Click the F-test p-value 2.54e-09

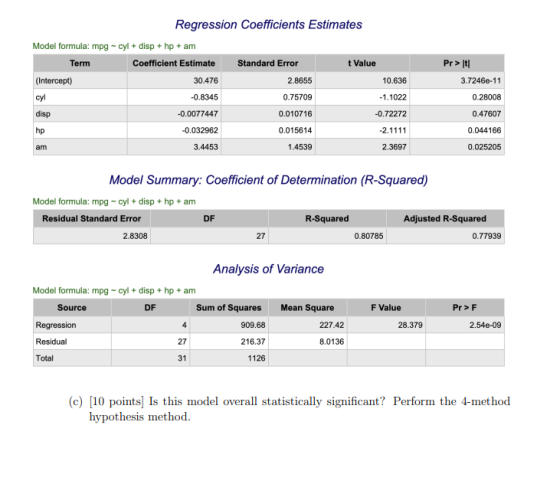point(485,325)
